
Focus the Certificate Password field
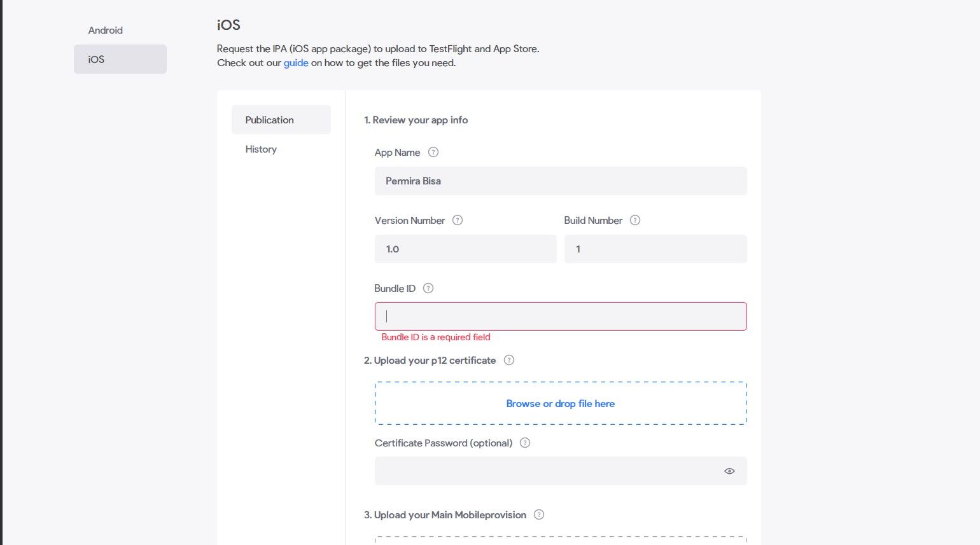point(561,471)
